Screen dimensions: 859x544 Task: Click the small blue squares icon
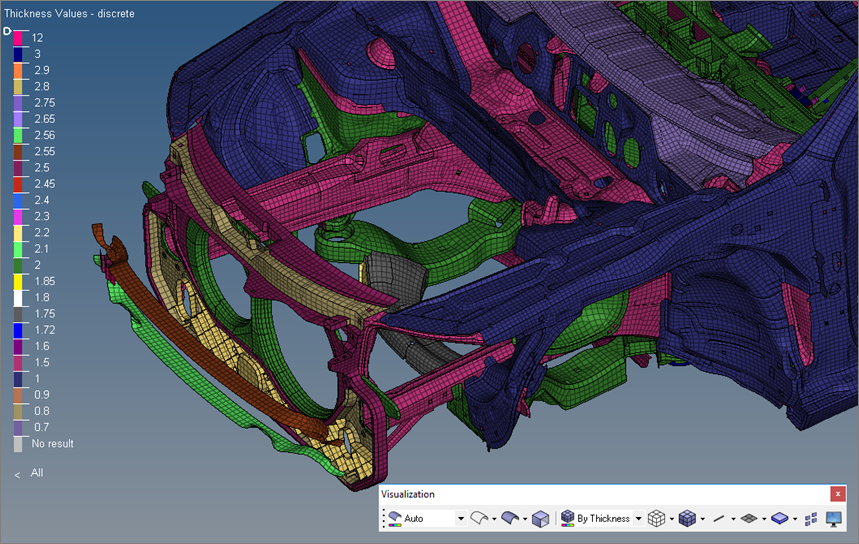point(811,518)
